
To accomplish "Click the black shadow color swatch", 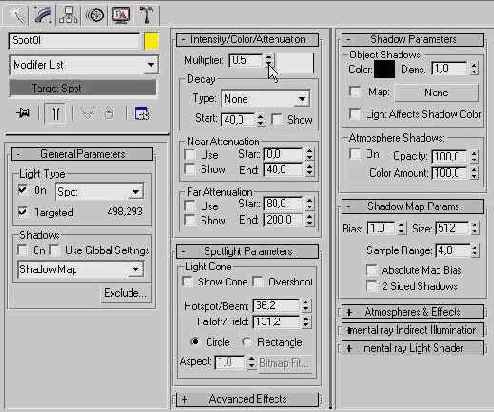I will (x=384, y=69).
